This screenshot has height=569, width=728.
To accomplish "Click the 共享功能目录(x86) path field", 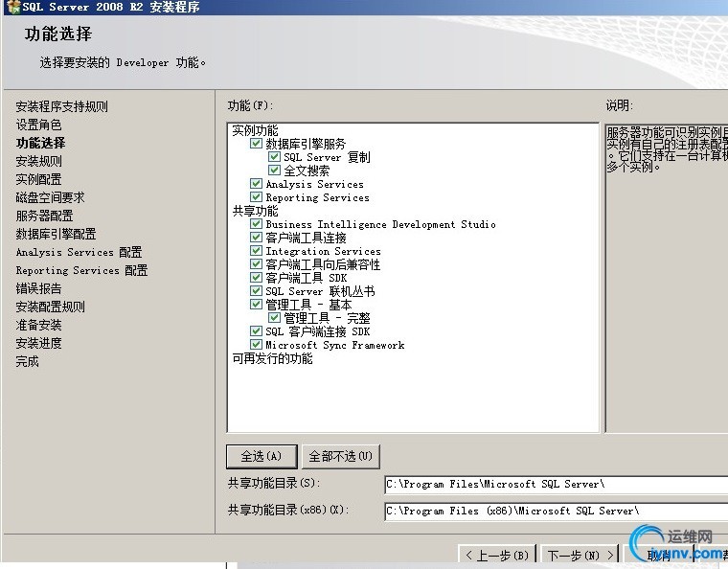I will click(556, 511).
